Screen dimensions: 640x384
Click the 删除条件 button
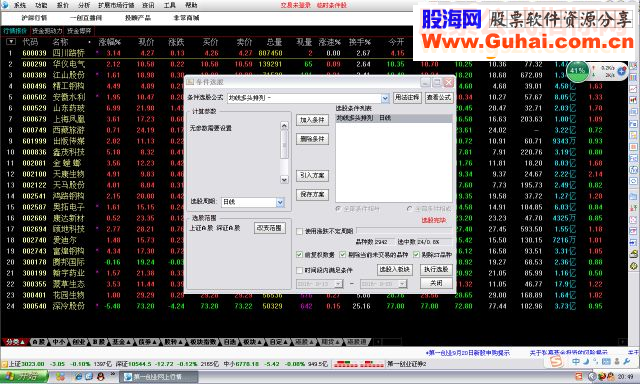pyautogui.click(x=312, y=139)
